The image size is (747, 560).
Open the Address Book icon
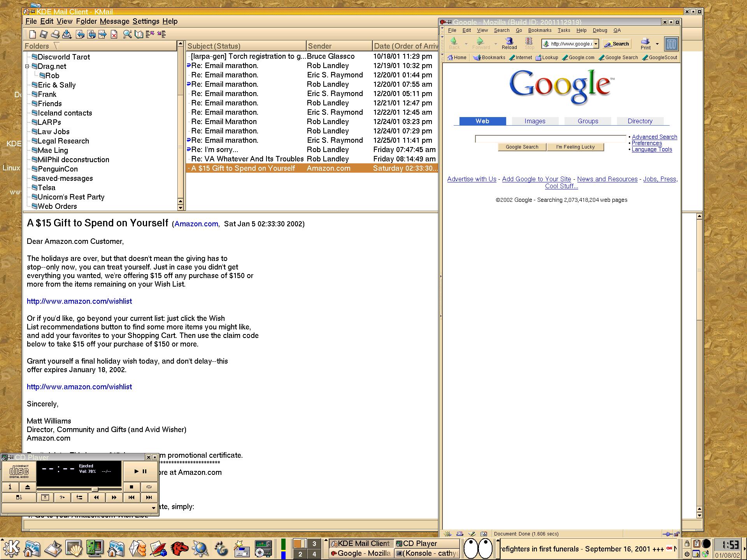tap(139, 34)
